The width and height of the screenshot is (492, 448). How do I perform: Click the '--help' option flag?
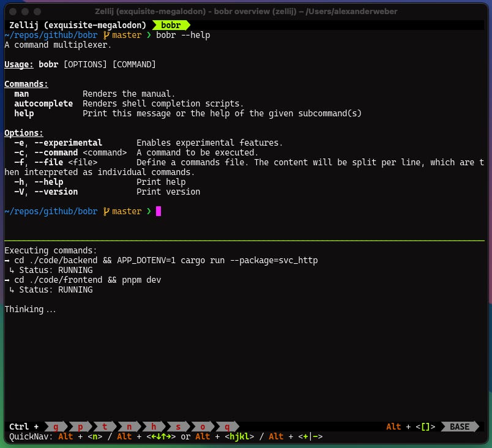48,182
